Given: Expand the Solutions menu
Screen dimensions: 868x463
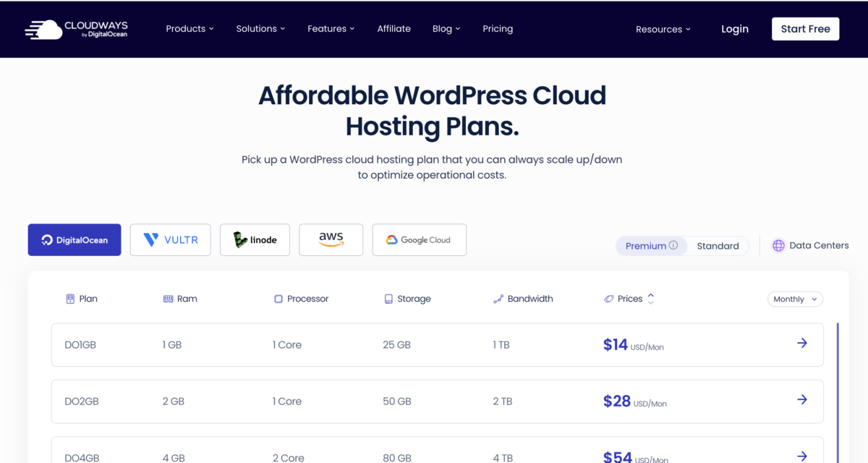Looking at the screenshot, I should point(260,29).
